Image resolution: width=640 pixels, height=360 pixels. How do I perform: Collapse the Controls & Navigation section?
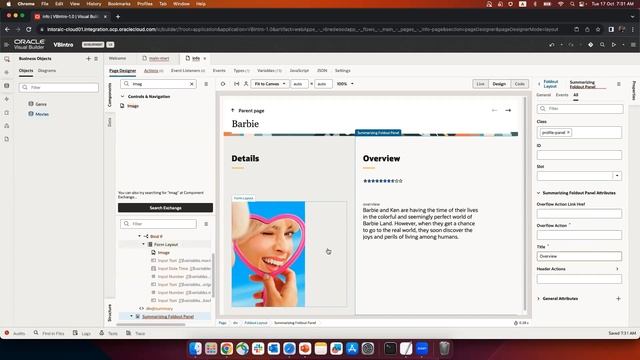(122, 96)
